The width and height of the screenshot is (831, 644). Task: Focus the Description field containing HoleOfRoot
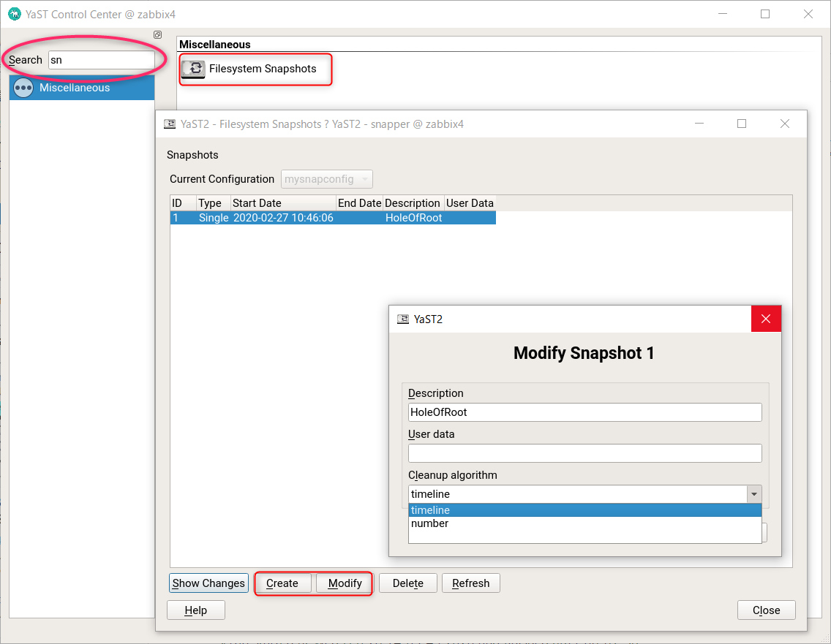(x=585, y=412)
